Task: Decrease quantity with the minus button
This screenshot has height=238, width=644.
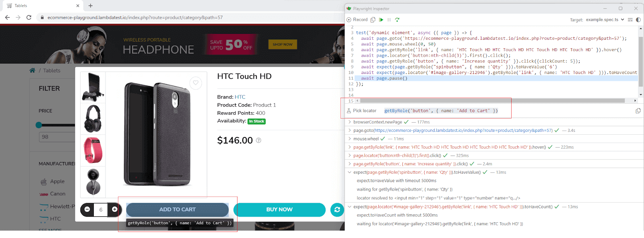Action: click(x=87, y=209)
